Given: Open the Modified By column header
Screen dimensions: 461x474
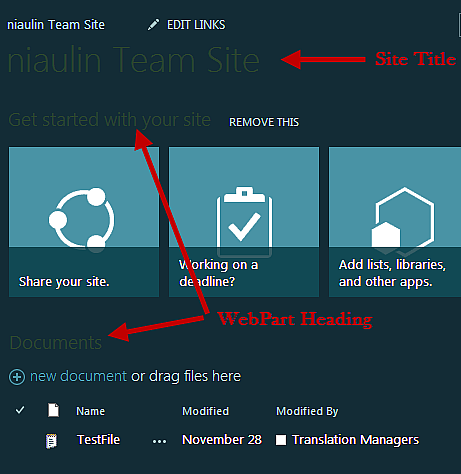Looking at the screenshot, I should tap(307, 411).
